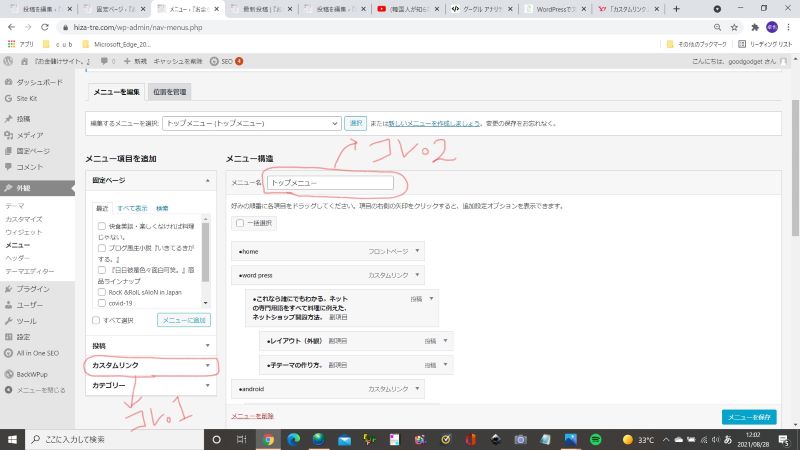Screen dimensions: 800x450
Task: Expand the android menu item options
Action: [417, 389]
